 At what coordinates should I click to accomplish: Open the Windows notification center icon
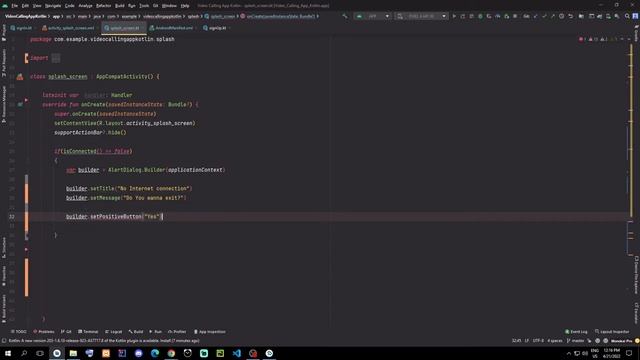tap(629, 353)
